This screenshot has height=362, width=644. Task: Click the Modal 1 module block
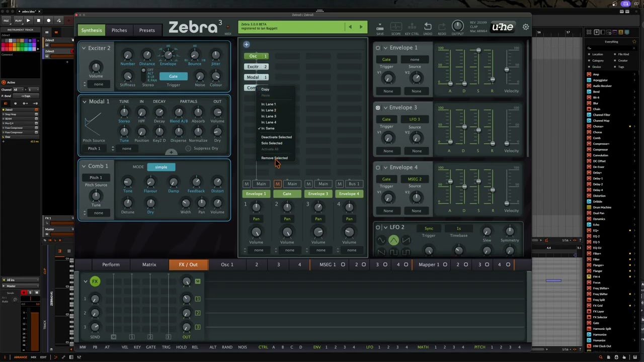tap(256, 77)
